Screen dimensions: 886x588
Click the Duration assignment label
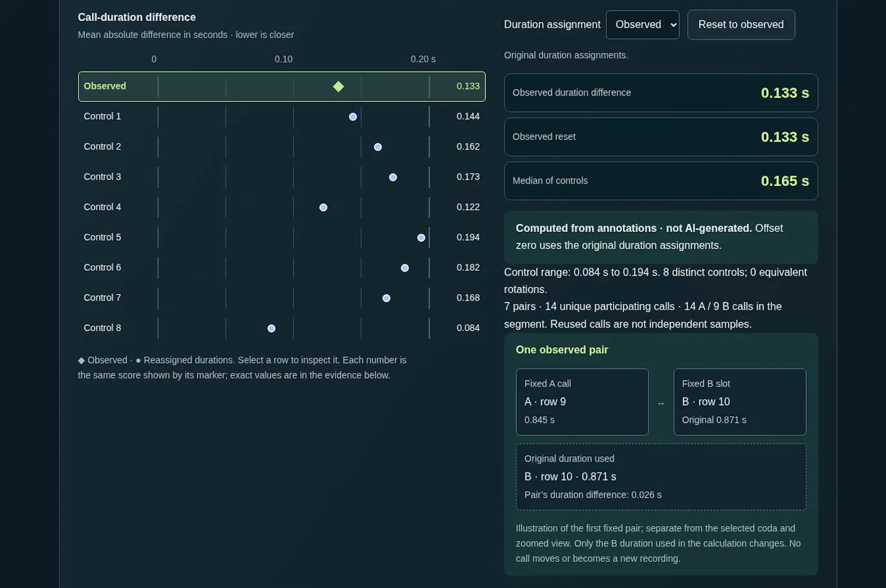pyautogui.click(x=552, y=24)
